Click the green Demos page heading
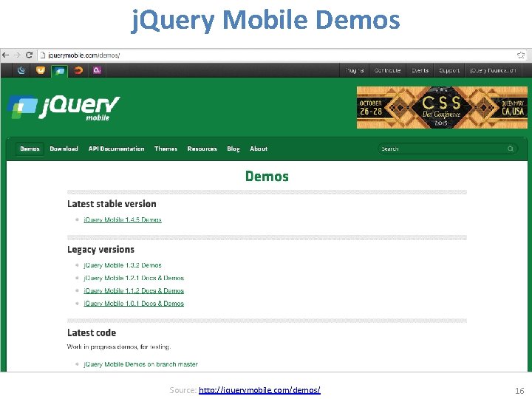 (267, 177)
